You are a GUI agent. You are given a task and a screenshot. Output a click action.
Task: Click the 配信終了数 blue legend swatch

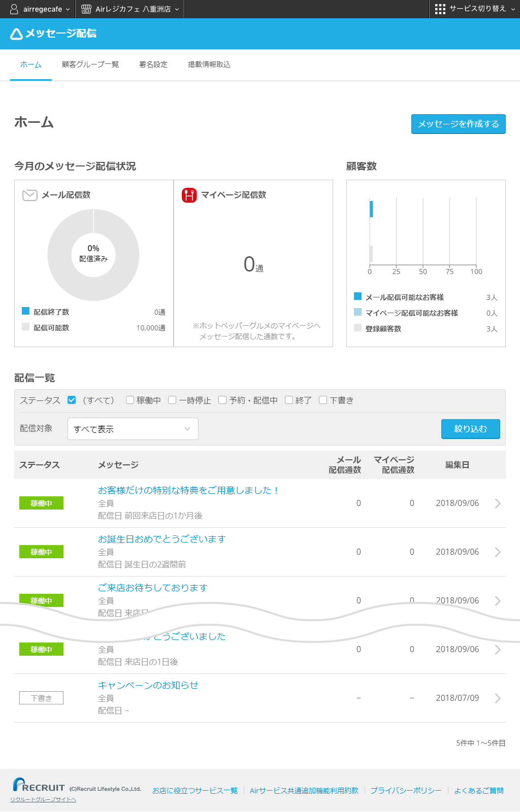point(26,311)
